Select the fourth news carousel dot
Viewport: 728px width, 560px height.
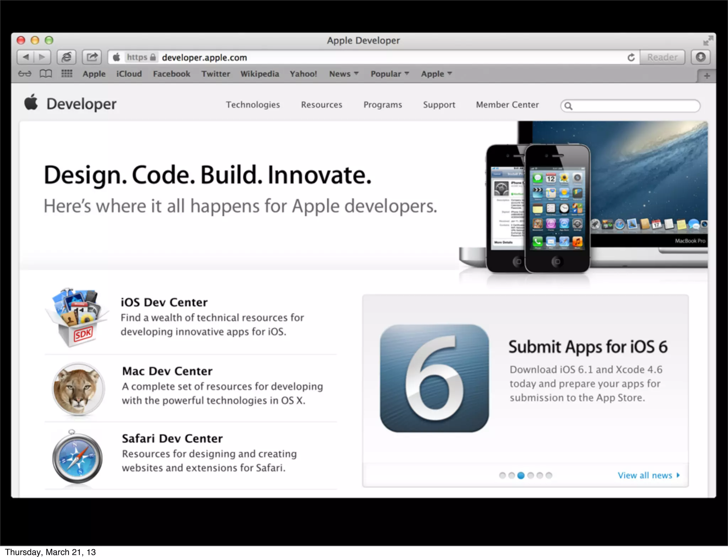(530, 475)
